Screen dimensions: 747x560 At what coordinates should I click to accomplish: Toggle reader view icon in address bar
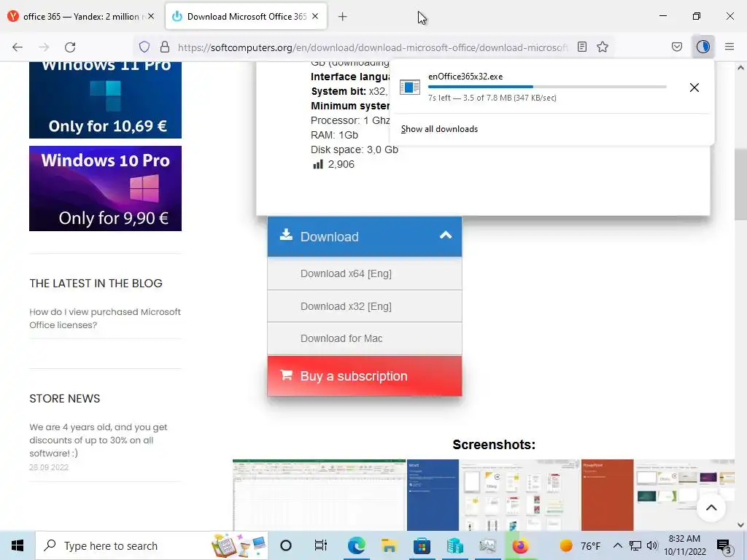tap(581, 47)
